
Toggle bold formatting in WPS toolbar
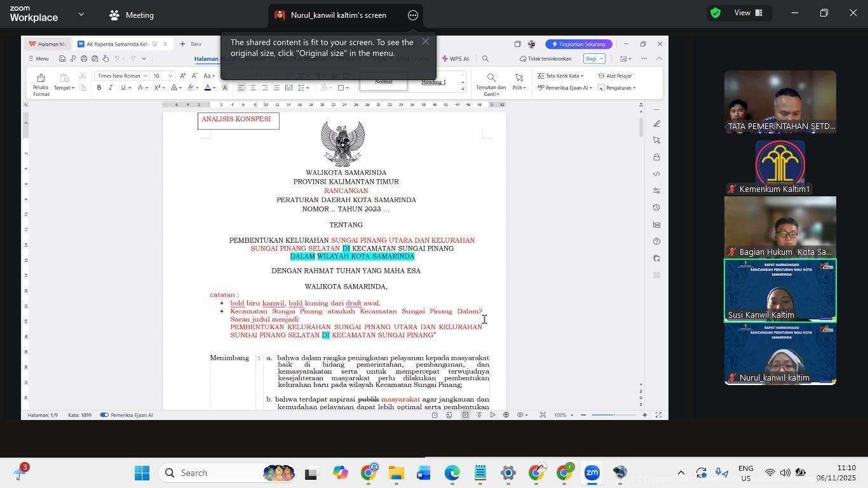point(99,88)
